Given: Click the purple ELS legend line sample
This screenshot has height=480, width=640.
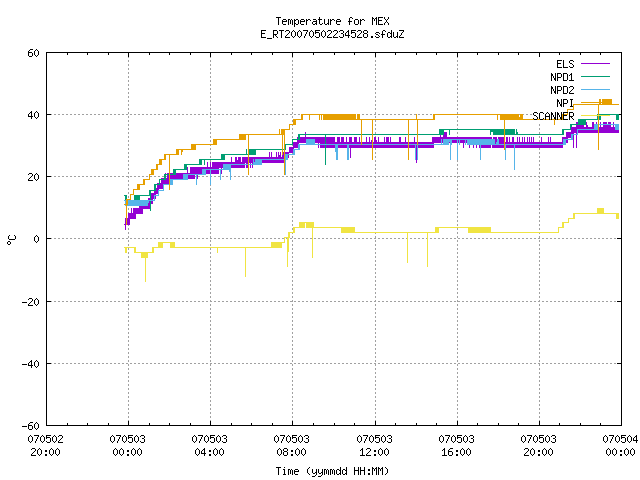Looking at the screenshot, I should click(x=595, y=64).
